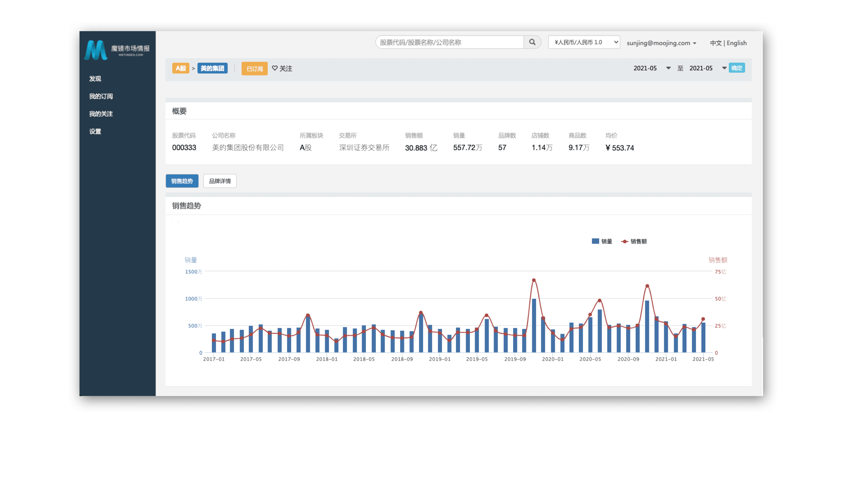Toggle 销售额 red line legend
The width and height of the screenshot is (868, 501).
pyautogui.click(x=634, y=241)
